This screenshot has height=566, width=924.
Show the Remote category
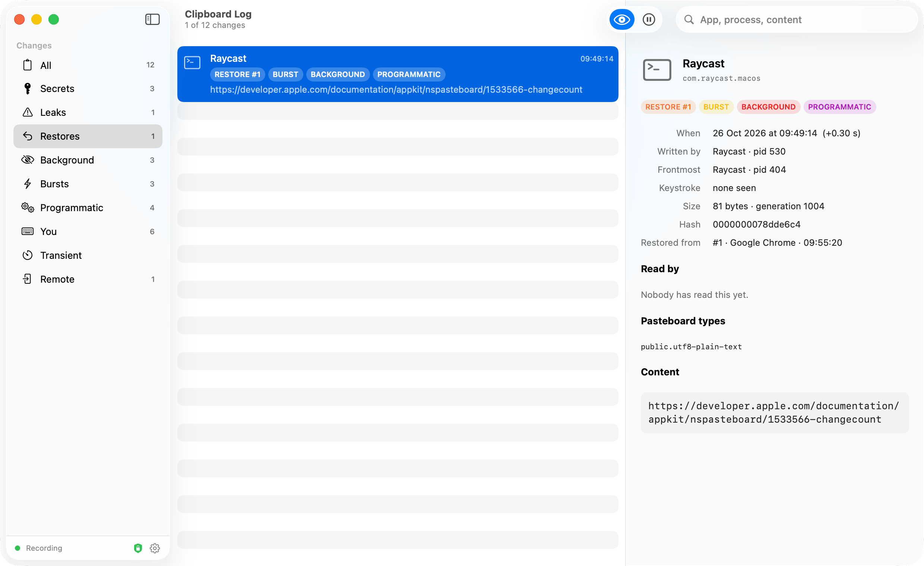(88, 279)
